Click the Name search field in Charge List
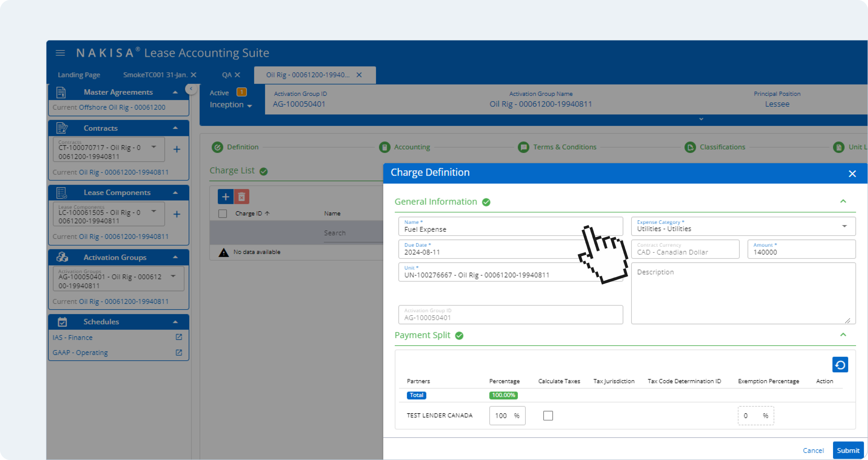The image size is (868, 460). point(353,233)
